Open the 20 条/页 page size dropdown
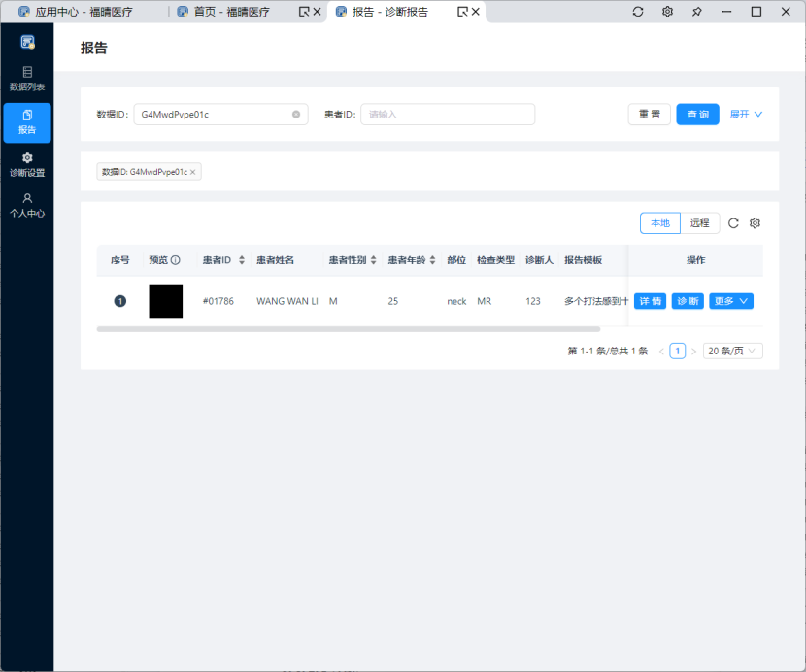This screenshot has height=672, width=806. coord(732,351)
